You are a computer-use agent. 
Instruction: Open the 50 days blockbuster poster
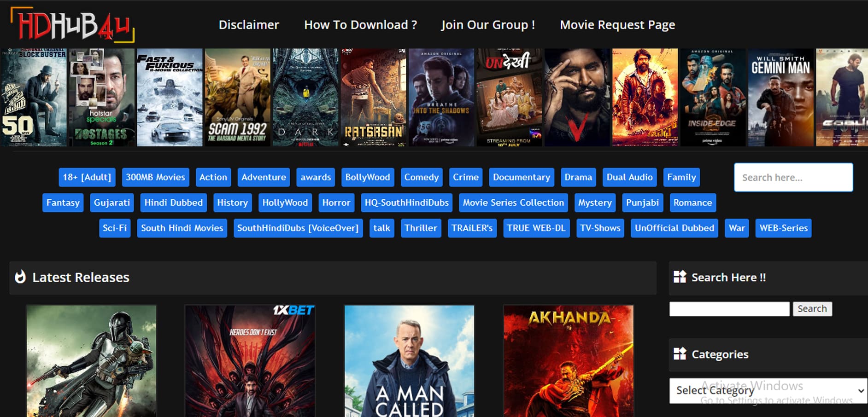point(34,98)
